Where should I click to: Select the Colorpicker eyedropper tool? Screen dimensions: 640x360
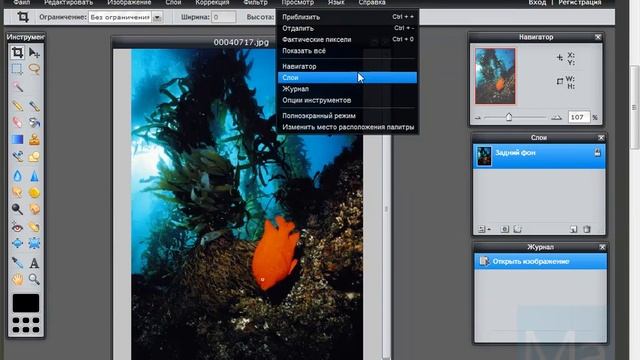point(17,262)
